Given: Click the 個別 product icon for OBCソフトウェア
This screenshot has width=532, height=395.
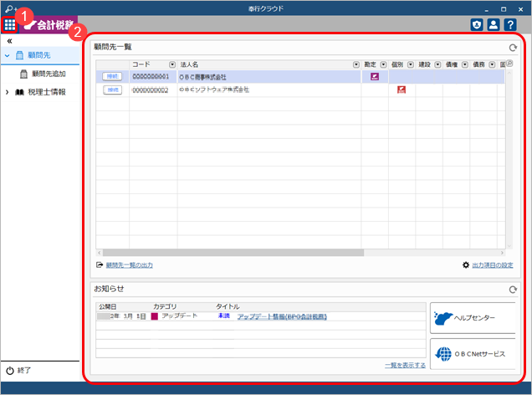Looking at the screenshot, I should click(x=402, y=90).
